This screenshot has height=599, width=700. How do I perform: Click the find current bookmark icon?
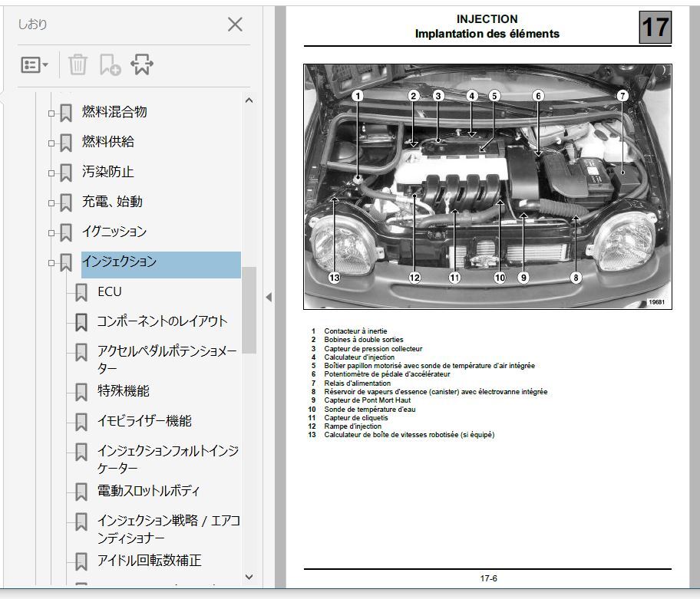[142, 64]
